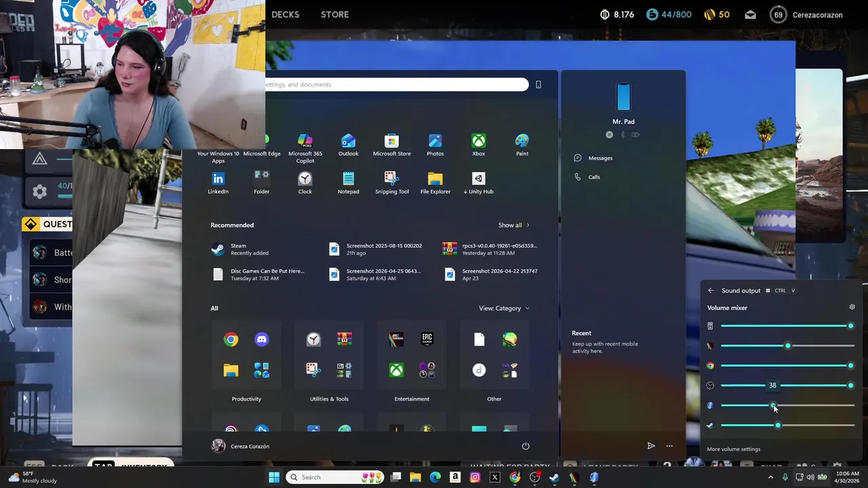Open Xbox in Entertainment category
Viewport: 868px width, 488px height.
(397, 370)
